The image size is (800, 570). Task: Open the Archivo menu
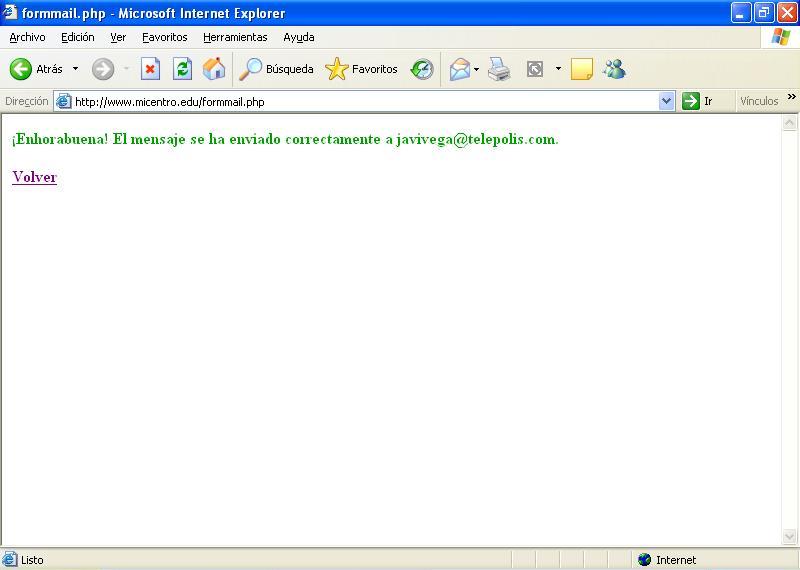27,37
